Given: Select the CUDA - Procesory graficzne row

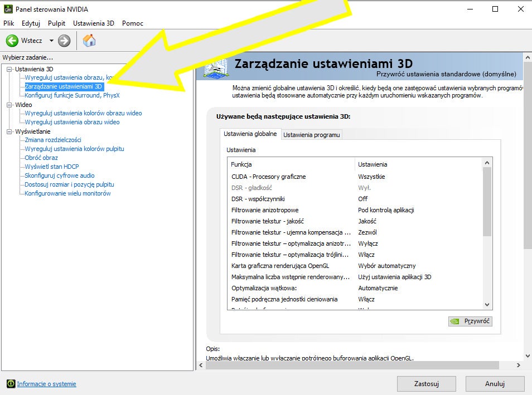Looking at the screenshot, I should 355,177.
